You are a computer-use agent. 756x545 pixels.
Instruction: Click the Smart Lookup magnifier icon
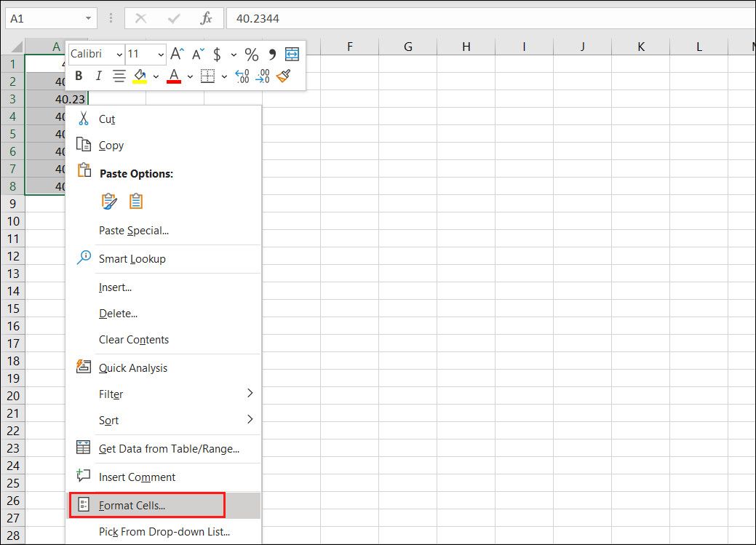(84, 258)
